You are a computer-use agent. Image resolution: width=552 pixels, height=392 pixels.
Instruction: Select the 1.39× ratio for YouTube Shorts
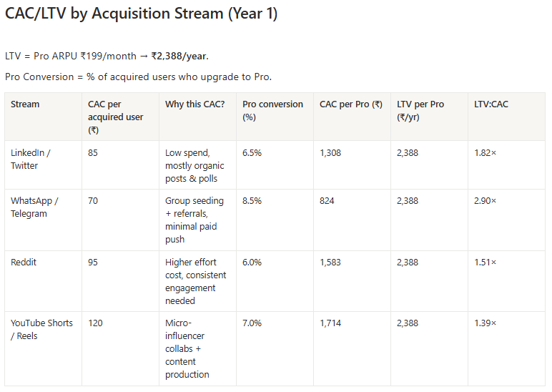tap(486, 323)
